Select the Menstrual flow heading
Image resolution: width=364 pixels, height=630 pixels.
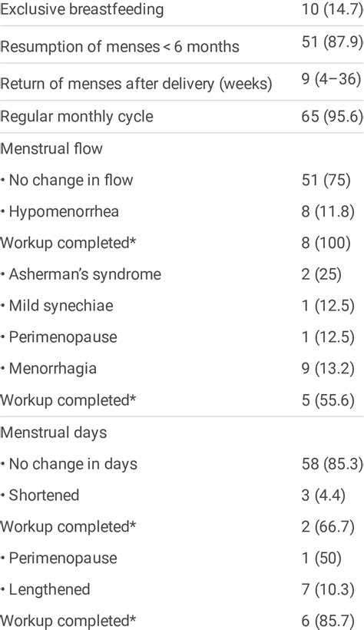point(51,148)
